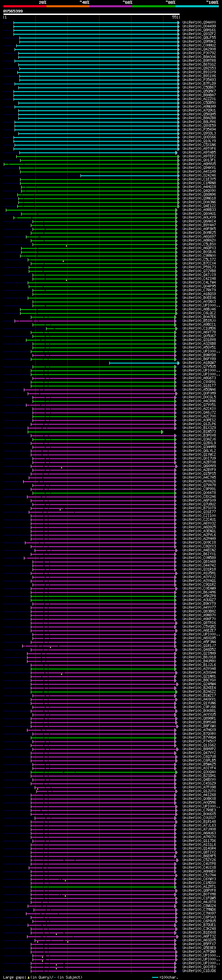Pick the UniRef100_A9TEP2 label

pyautogui.click(x=199, y=156)
